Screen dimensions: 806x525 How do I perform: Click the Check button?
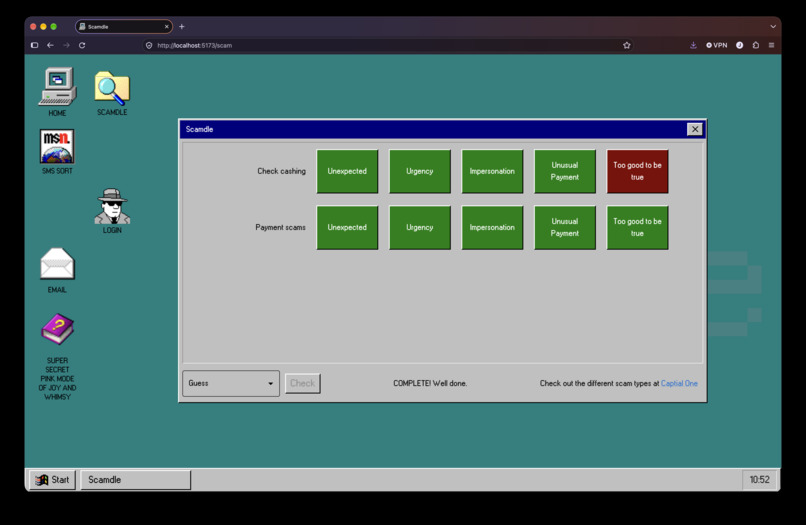click(303, 383)
